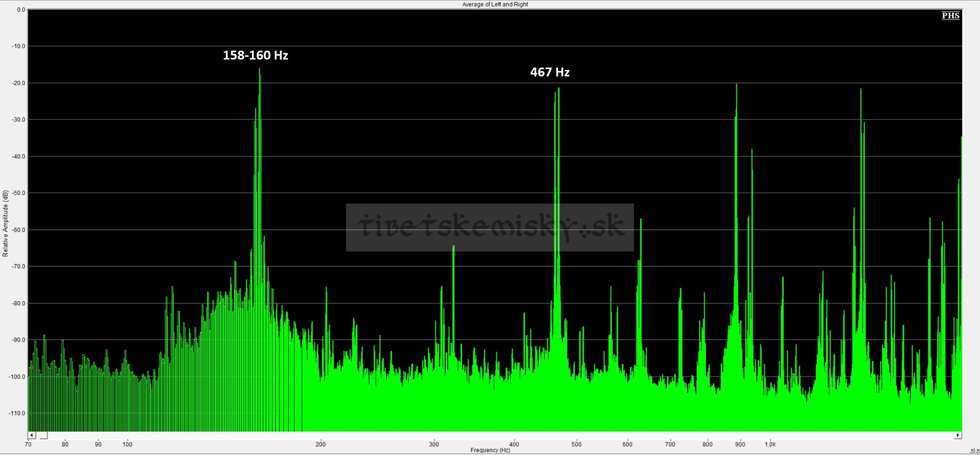Click the -80.0 amplitude axis value
Image resolution: width=980 pixels, height=455 pixels.
point(18,303)
